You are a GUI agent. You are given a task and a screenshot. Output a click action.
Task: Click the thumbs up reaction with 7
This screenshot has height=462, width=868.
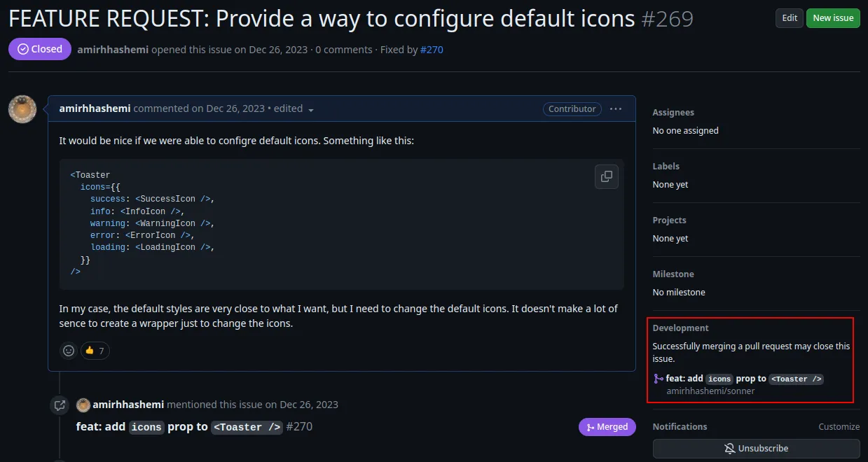click(x=95, y=351)
